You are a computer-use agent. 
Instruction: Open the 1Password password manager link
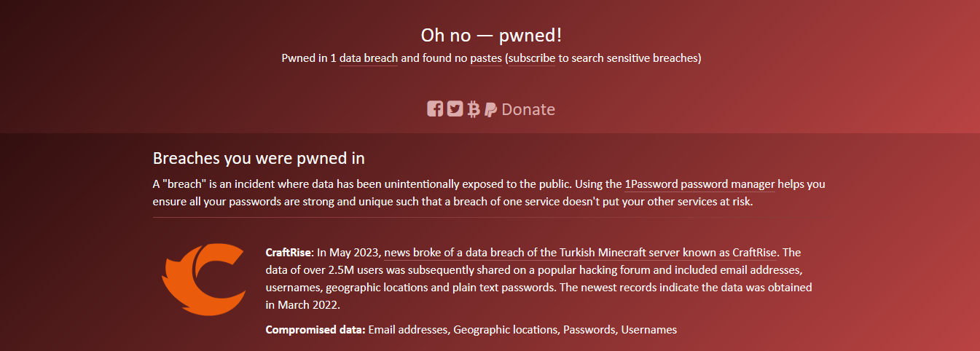point(699,184)
